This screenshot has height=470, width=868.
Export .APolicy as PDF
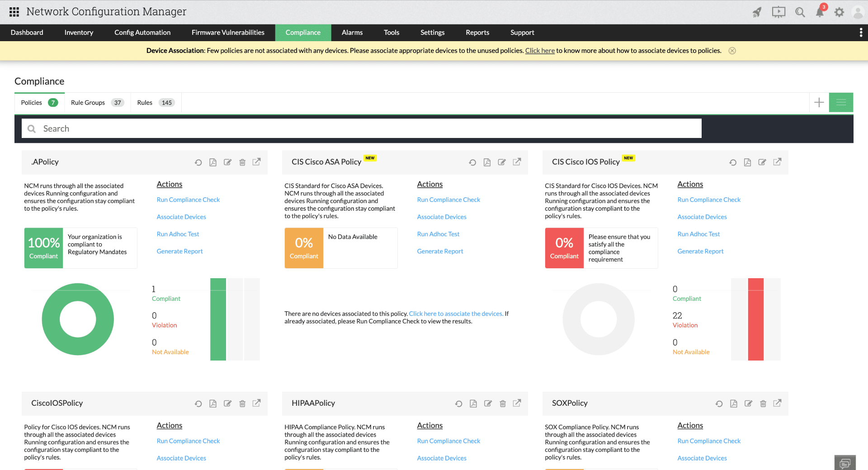click(x=213, y=162)
